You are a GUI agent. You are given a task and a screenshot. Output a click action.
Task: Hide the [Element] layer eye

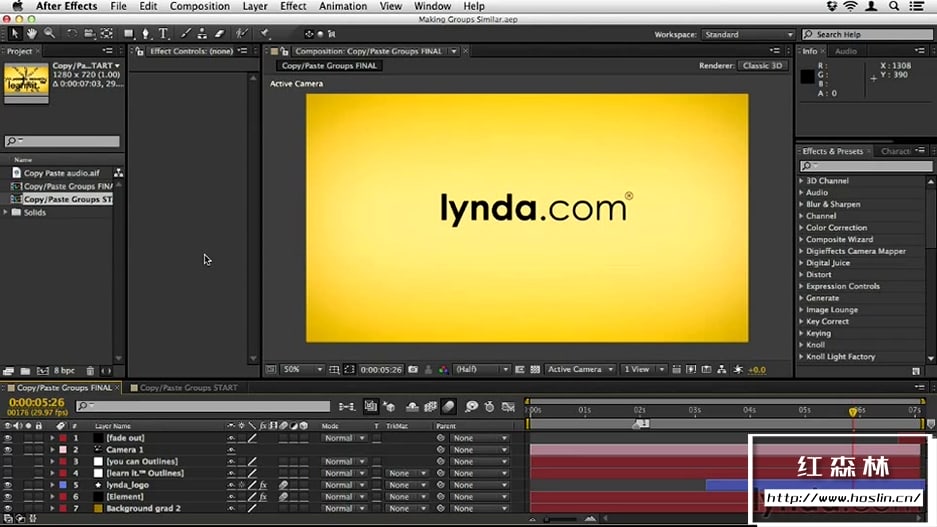(x=8, y=497)
